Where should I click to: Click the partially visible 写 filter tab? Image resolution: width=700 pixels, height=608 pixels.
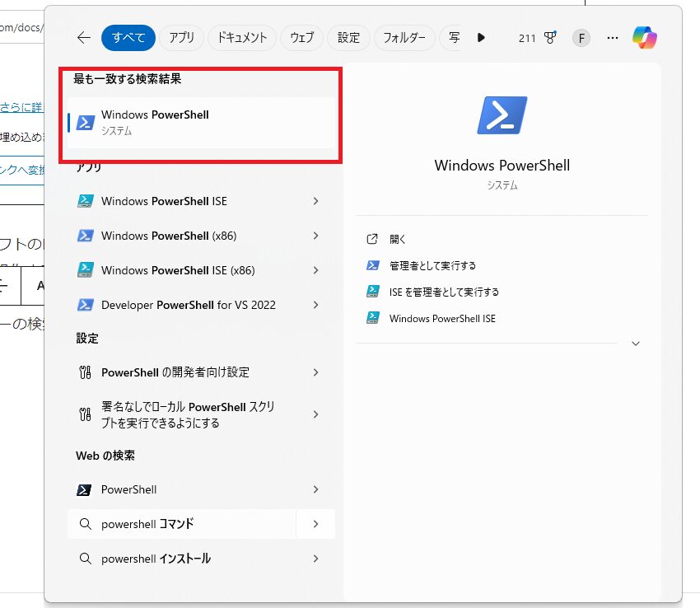pos(452,38)
